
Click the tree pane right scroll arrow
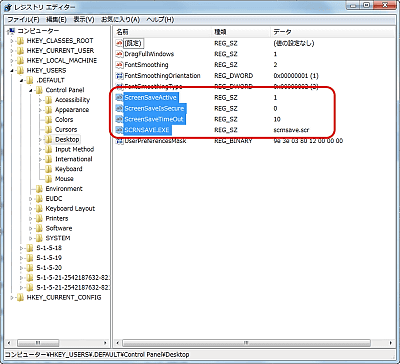point(106,343)
